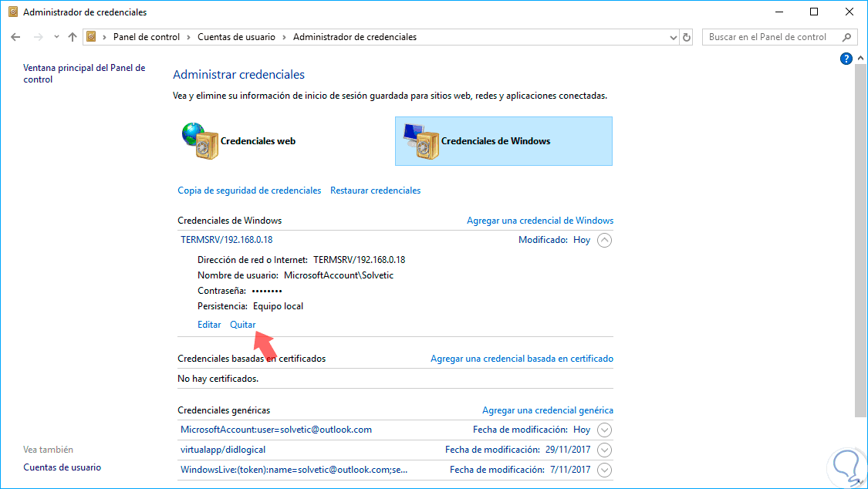The image size is (868, 489).
Task: Click the Forward navigation arrow
Action: [39, 37]
